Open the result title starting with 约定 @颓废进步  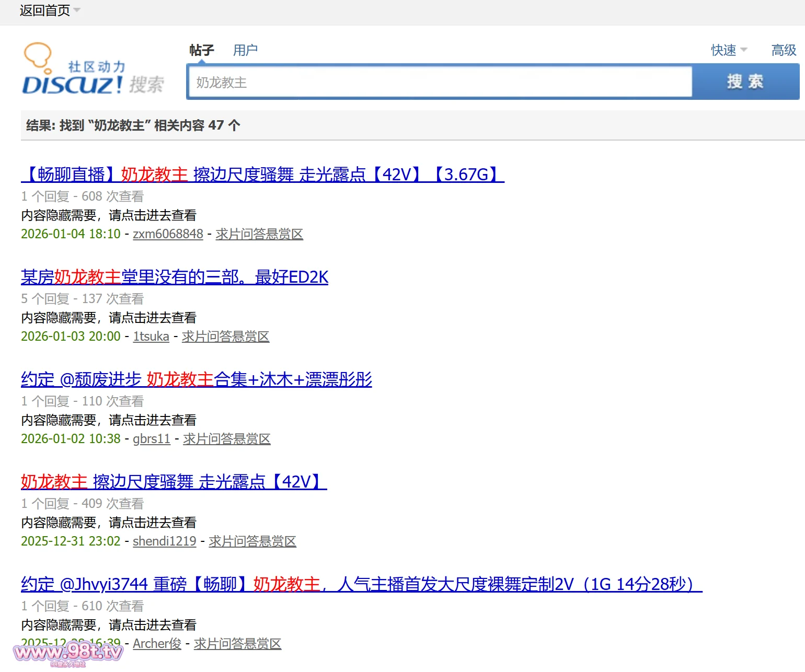[x=196, y=379]
